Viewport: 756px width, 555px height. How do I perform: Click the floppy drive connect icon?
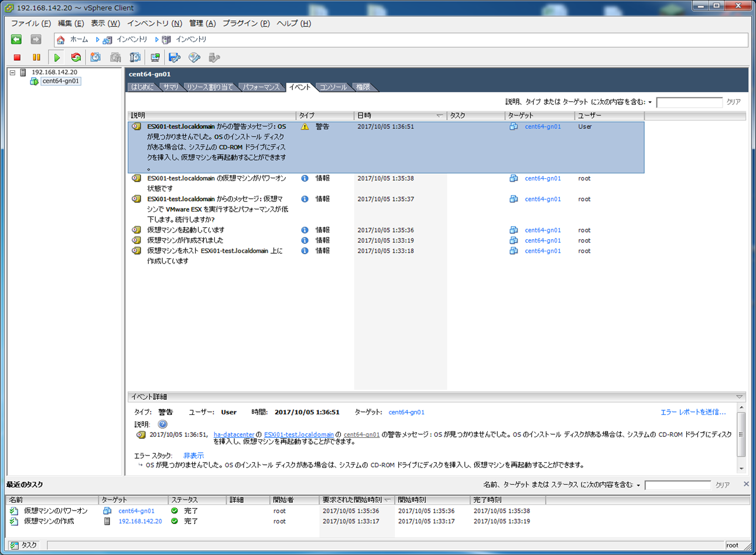175,57
